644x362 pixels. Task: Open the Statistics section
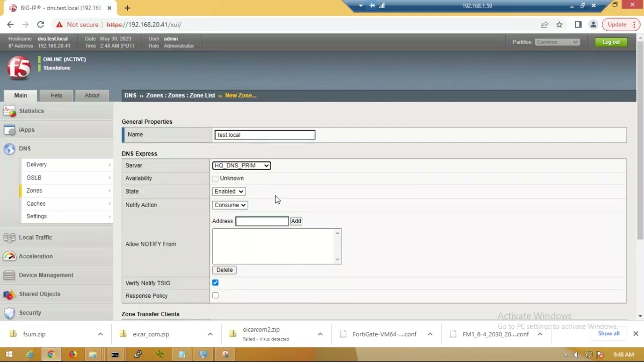click(31, 111)
